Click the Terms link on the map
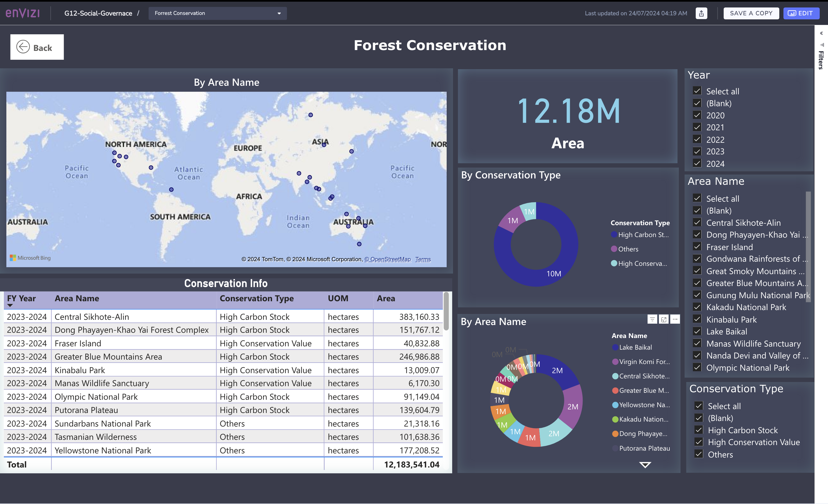The height and width of the screenshot is (504, 828). [423, 259]
